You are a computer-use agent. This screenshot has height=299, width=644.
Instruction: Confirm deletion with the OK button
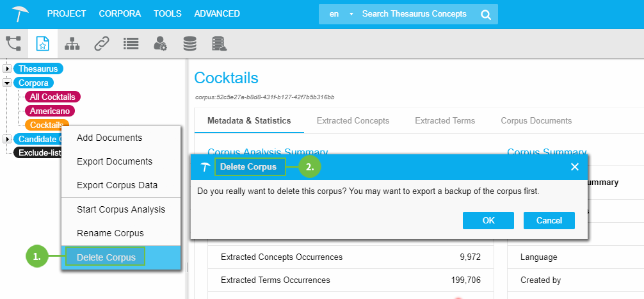pos(488,220)
